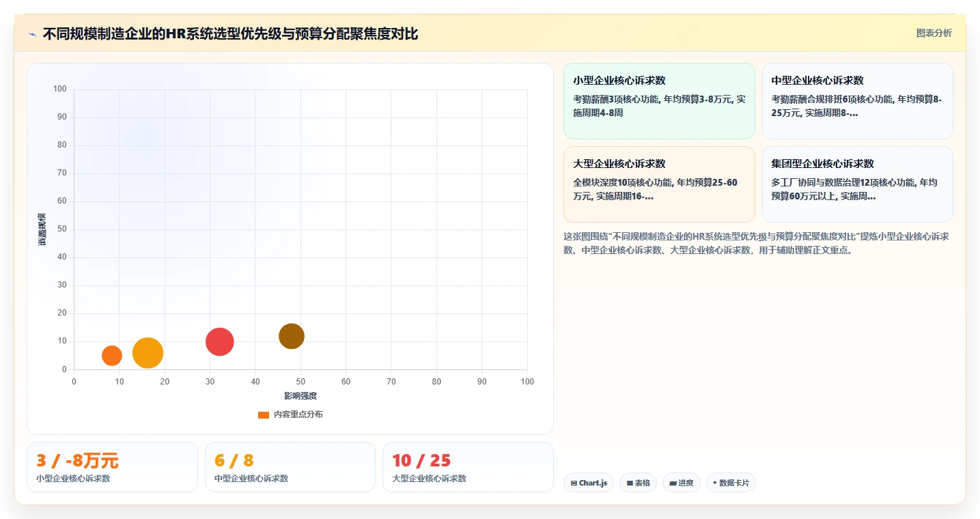Click 小型企业核心诉求数 label under 3 / -8万元
Screen dimensions: 980x519
point(73,478)
